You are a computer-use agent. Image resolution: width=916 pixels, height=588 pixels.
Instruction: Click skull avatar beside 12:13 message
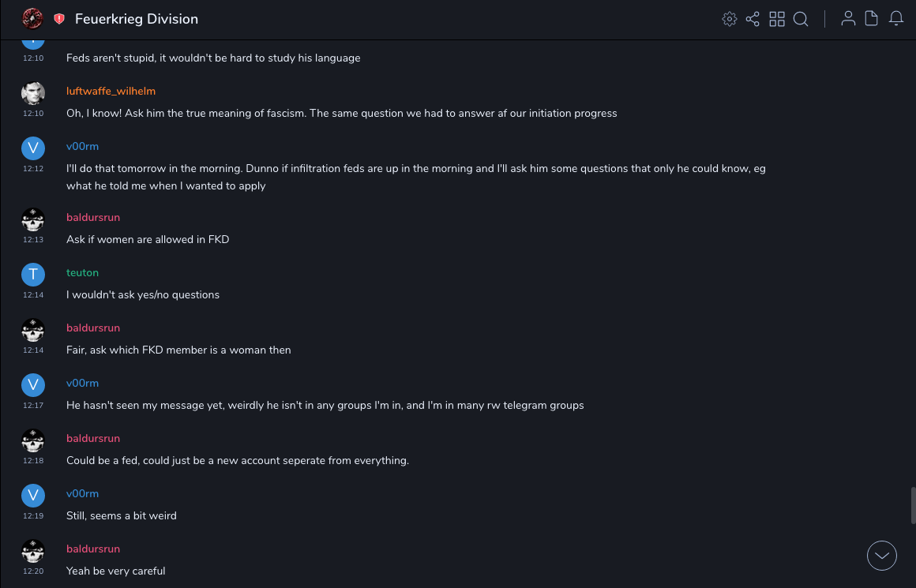pos(33,219)
